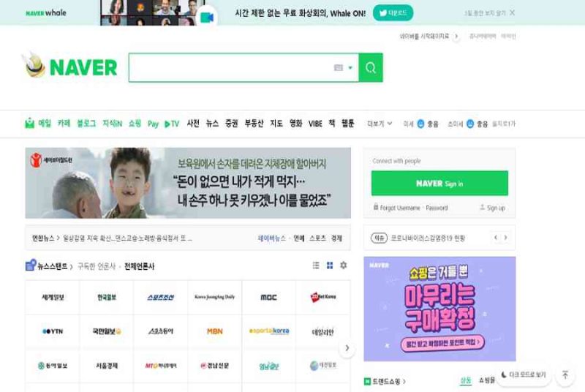
Task: Expand the search autocomplete dropdown arrow
Action: pos(350,67)
